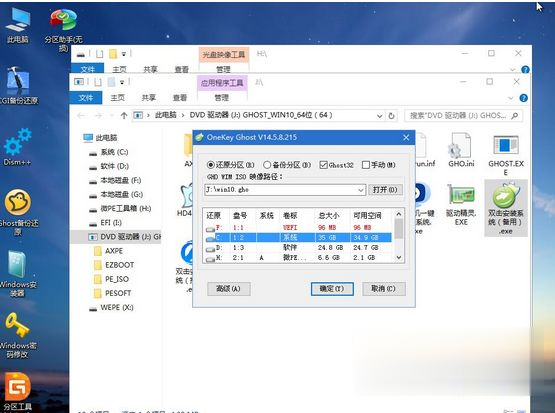Go up one folder level
Viewport: 555px width, 413px height.
124,115
